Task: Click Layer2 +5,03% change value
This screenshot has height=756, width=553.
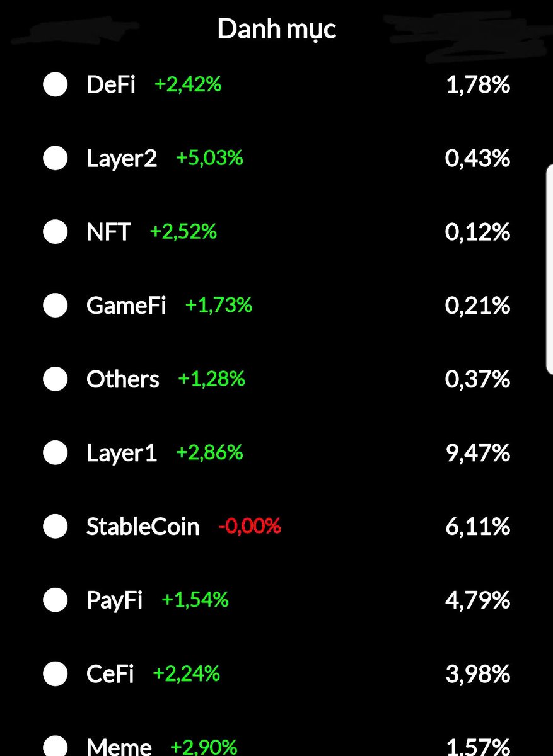Action: (209, 157)
